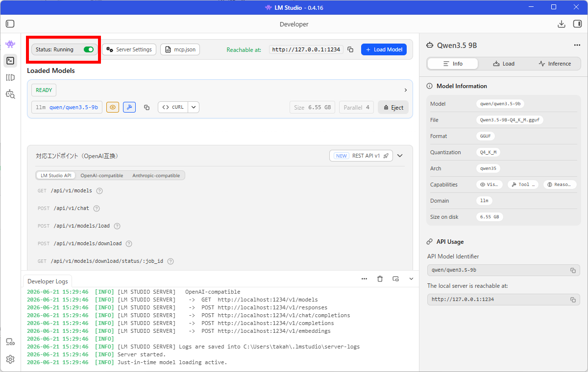Click the Parallel 4 setting
Image resolution: width=588 pixels, height=372 pixels.
(356, 107)
